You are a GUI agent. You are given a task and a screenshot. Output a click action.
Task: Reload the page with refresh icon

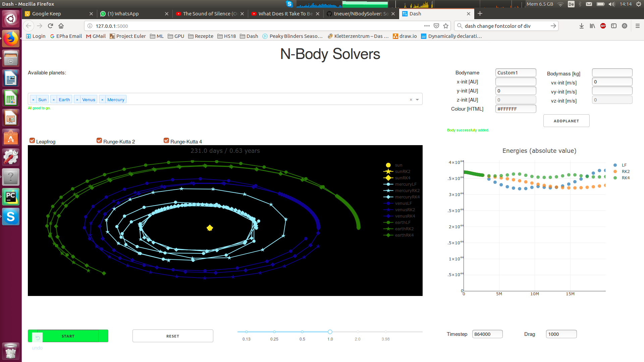click(50, 26)
